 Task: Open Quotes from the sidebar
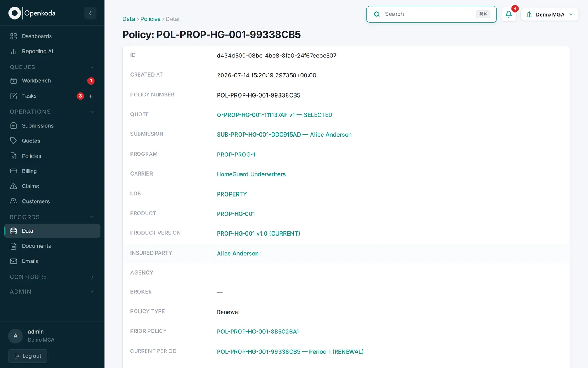coord(52,141)
